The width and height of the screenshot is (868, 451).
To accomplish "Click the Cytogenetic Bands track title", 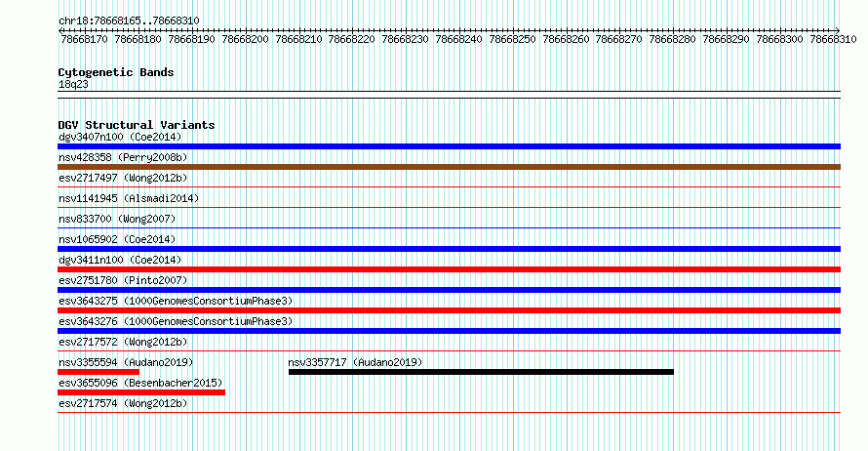I will tap(116, 72).
